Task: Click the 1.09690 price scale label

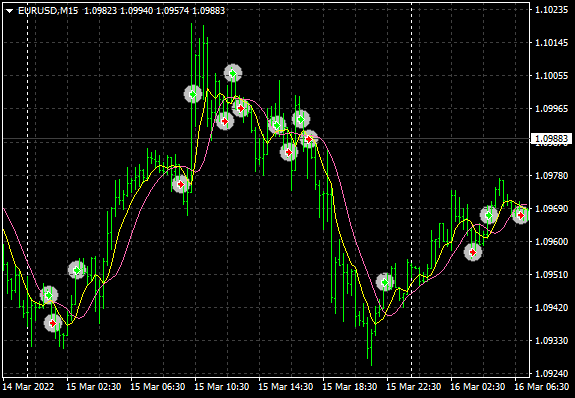Action: click(x=551, y=209)
